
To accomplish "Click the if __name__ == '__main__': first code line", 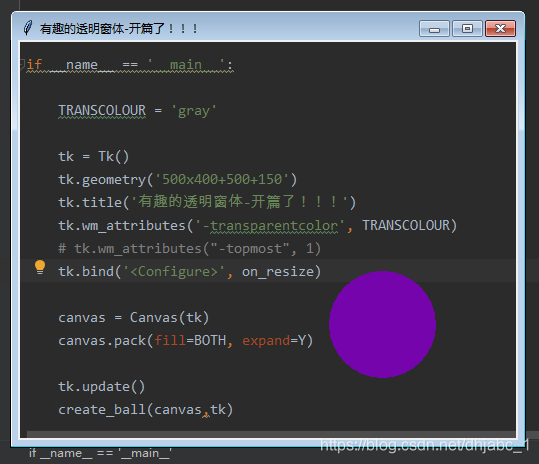I will click(x=130, y=65).
